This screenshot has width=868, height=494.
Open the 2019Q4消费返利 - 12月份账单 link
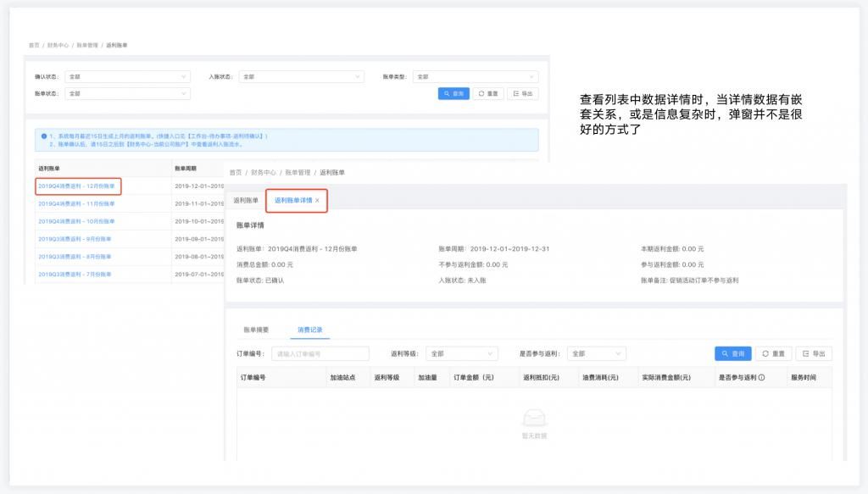coord(78,186)
